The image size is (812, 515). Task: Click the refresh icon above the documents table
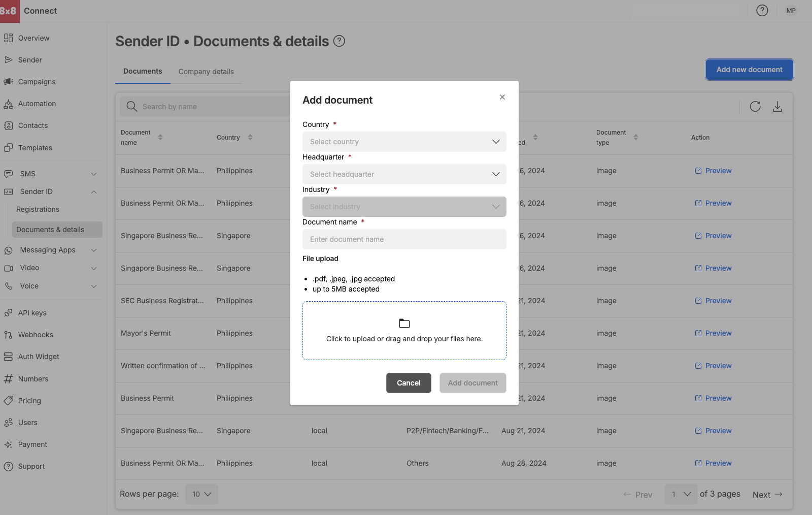(755, 107)
